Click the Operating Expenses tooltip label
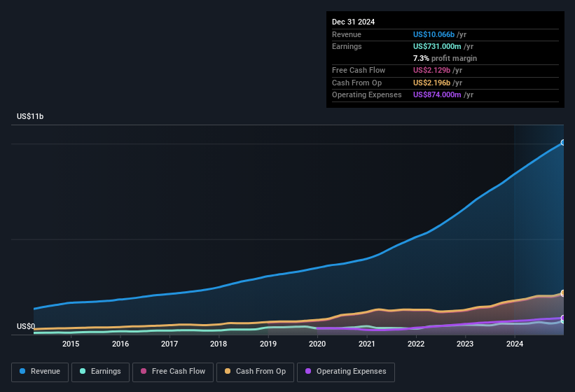 click(x=367, y=95)
